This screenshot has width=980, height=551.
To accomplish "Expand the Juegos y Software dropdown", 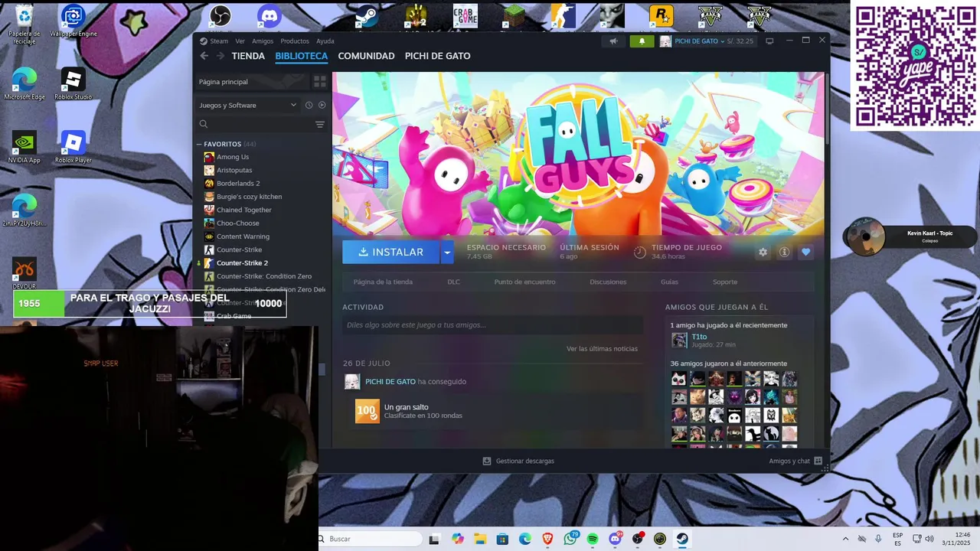I will (247, 106).
